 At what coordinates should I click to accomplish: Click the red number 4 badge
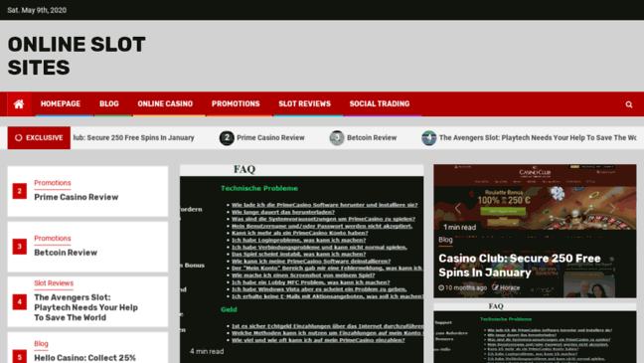click(x=19, y=301)
